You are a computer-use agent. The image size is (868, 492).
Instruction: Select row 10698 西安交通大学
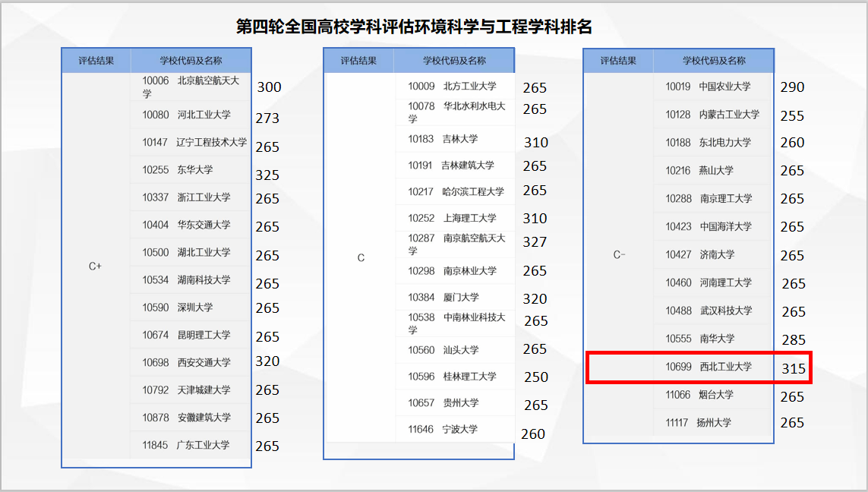[x=191, y=362]
